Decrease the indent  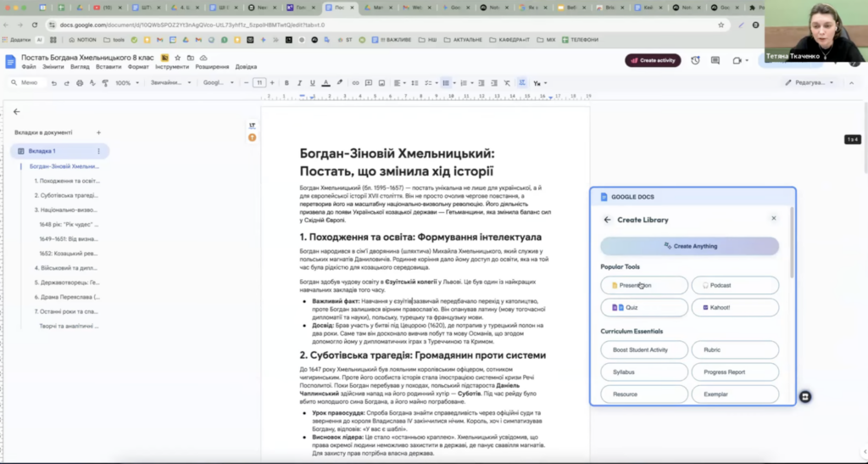(x=481, y=83)
